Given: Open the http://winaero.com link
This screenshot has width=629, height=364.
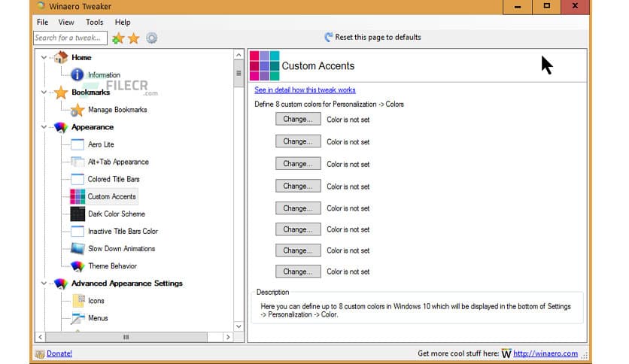Looking at the screenshot, I should point(545,353).
